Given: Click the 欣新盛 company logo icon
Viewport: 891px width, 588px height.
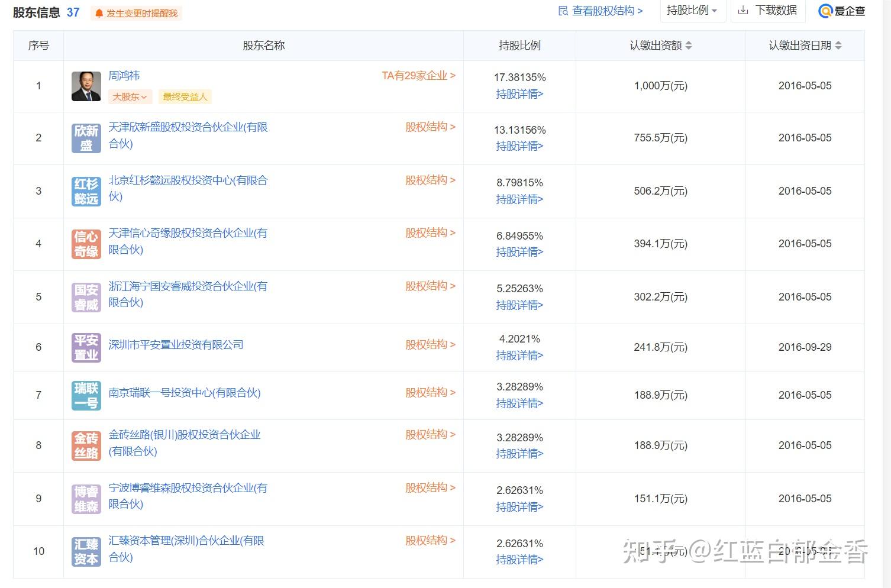Looking at the screenshot, I should [x=86, y=138].
